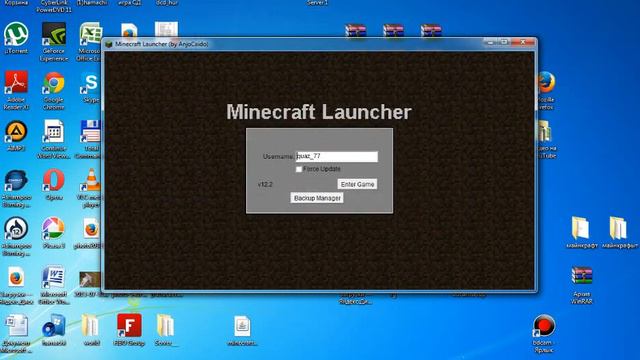The height and width of the screenshot is (360, 640).
Task: Select the Microsoft document icon beside hamachi
Action: (x=16, y=327)
